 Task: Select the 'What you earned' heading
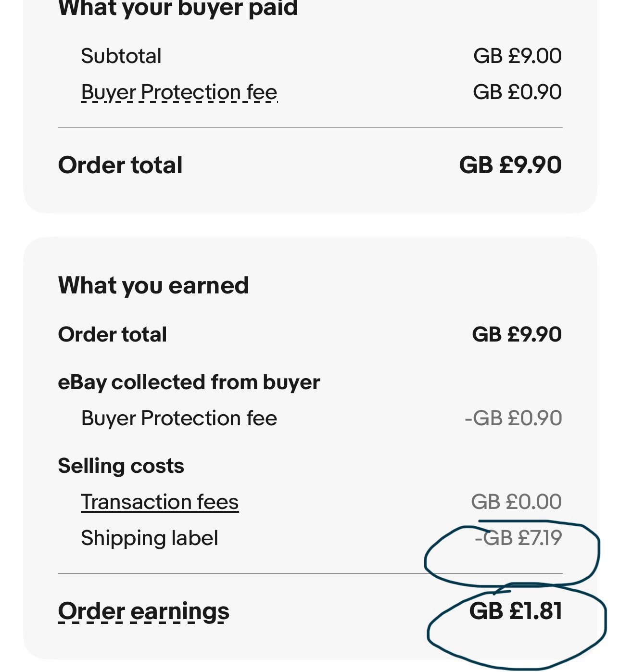[x=153, y=285]
